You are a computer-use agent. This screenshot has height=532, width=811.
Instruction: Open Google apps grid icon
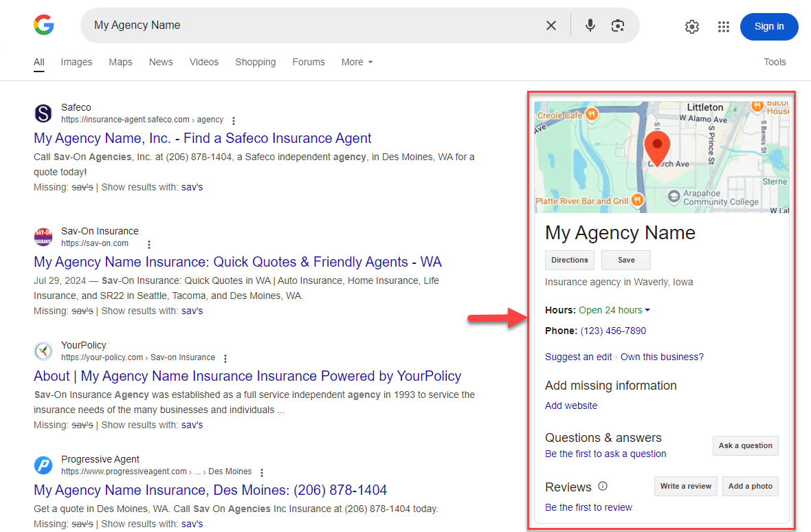point(724,26)
